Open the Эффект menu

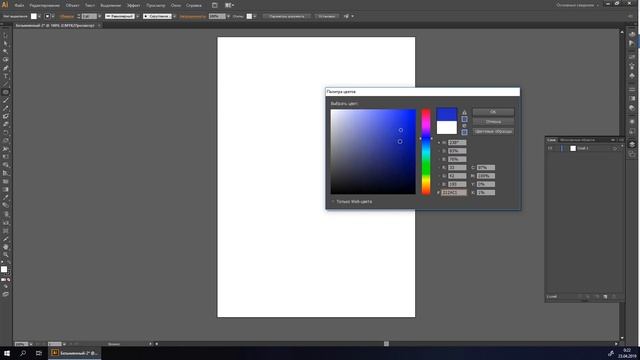pos(133,5)
